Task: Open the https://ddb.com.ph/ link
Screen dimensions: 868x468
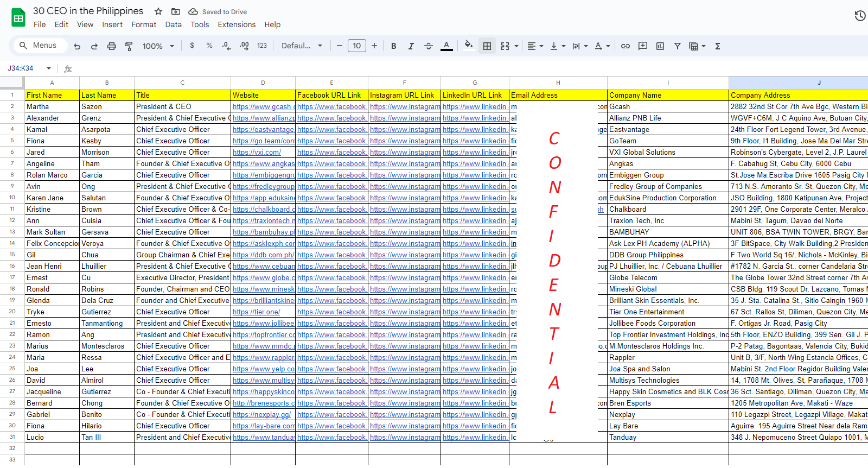Action: pyautogui.click(x=263, y=255)
